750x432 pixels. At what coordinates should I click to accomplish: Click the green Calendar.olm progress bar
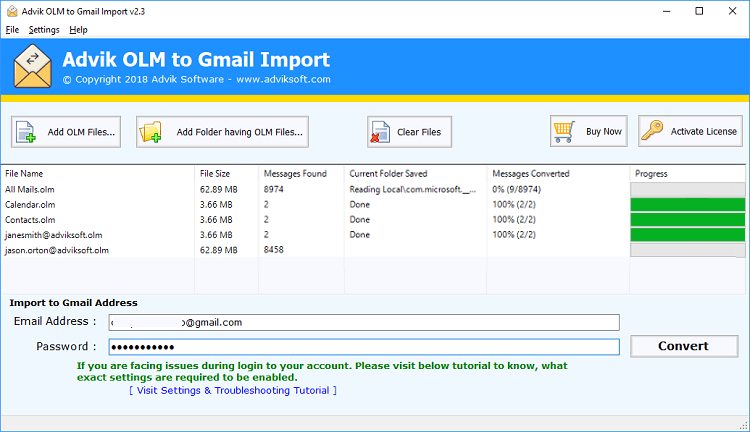(x=688, y=205)
